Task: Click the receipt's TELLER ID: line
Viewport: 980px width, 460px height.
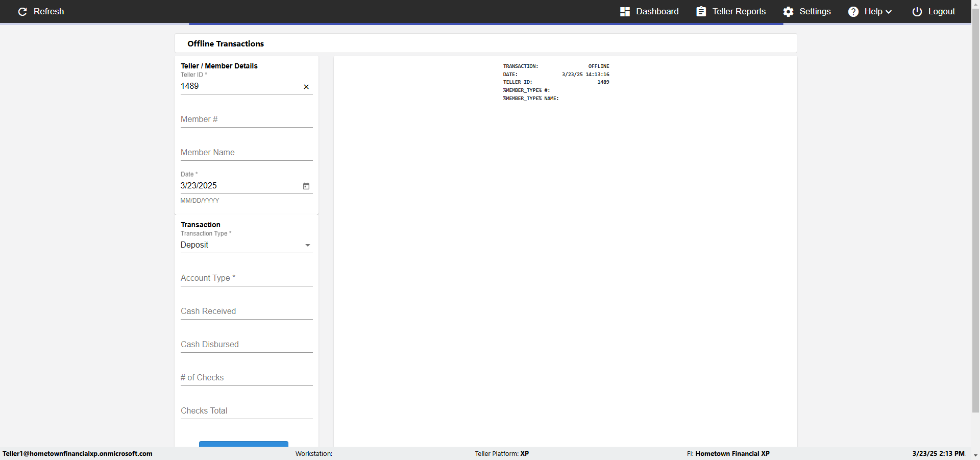Action: [556, 82]
